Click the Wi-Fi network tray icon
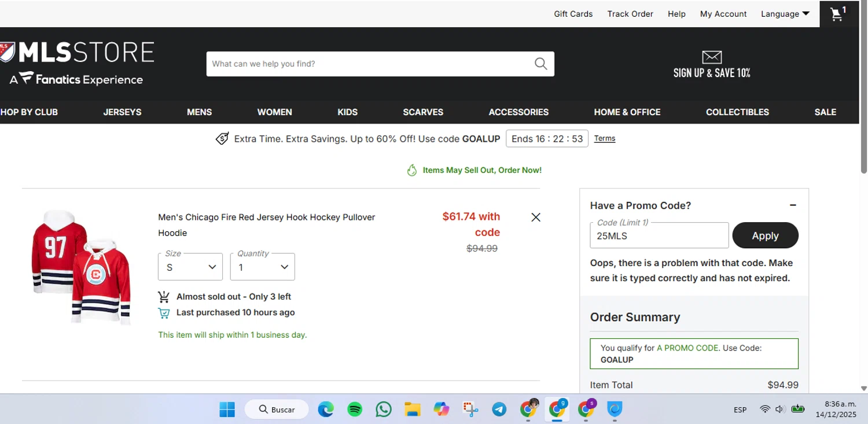Image resolution: width=868 pixels, height=424 pixels. 765,409
